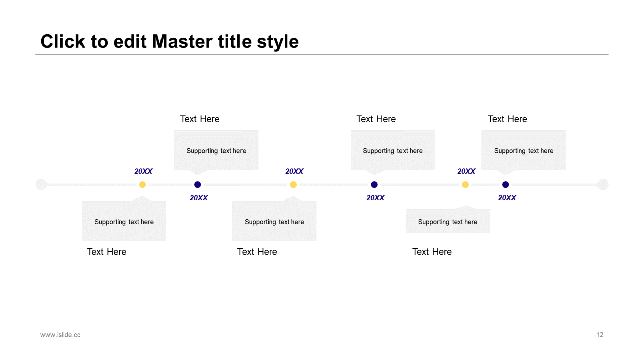Select the leftmost yellow timeline dot
The height and width of the screenshot is (362, 644).
142,185
